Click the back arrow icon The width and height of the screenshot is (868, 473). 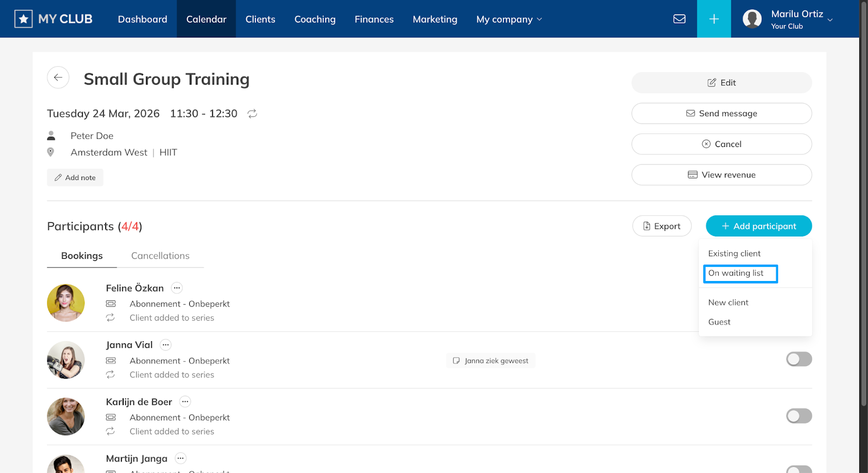58,78
